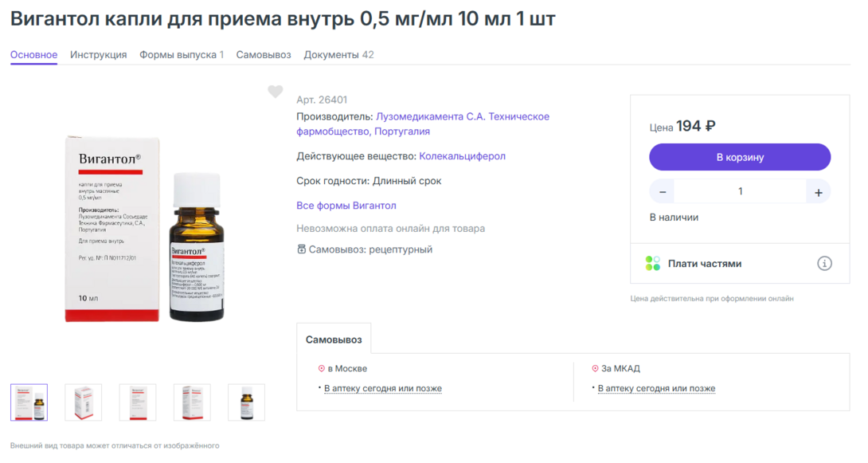Click В аптеку сегодня или позже under Москве
This screenshot has width=868, height=463.
click(x=382, y=388)
